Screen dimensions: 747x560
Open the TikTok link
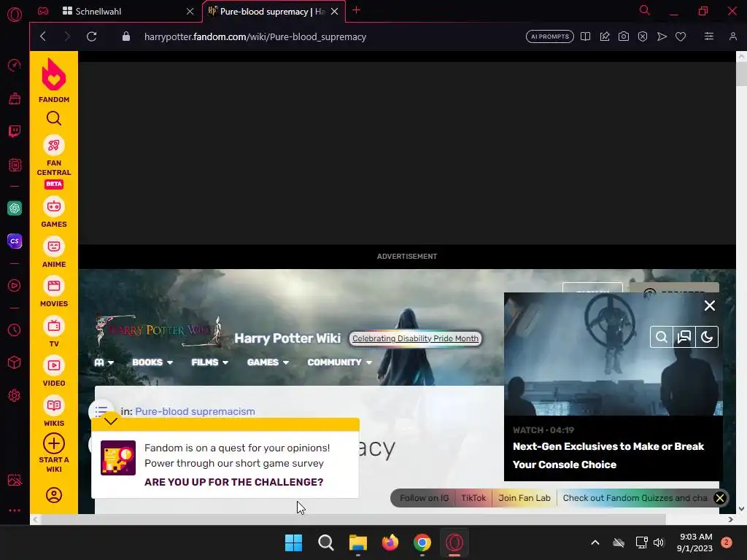473,498
